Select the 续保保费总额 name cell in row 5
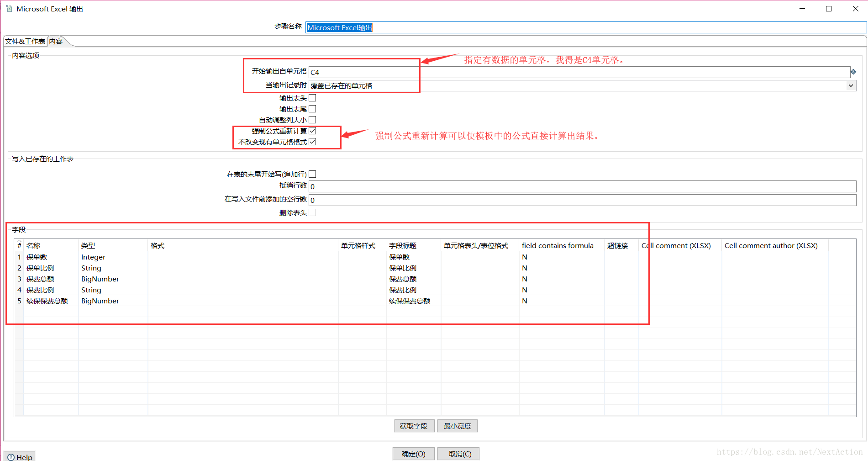Viewport: 868px width, 461px height. click(51, 301)
